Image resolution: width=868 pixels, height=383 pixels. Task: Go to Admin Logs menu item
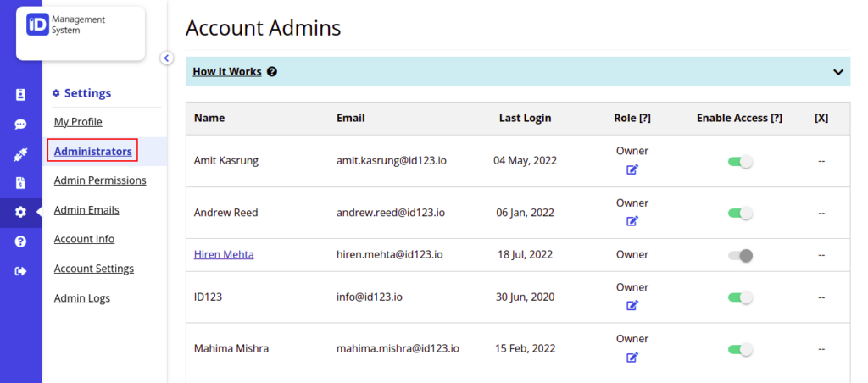(x=82, y=298)
